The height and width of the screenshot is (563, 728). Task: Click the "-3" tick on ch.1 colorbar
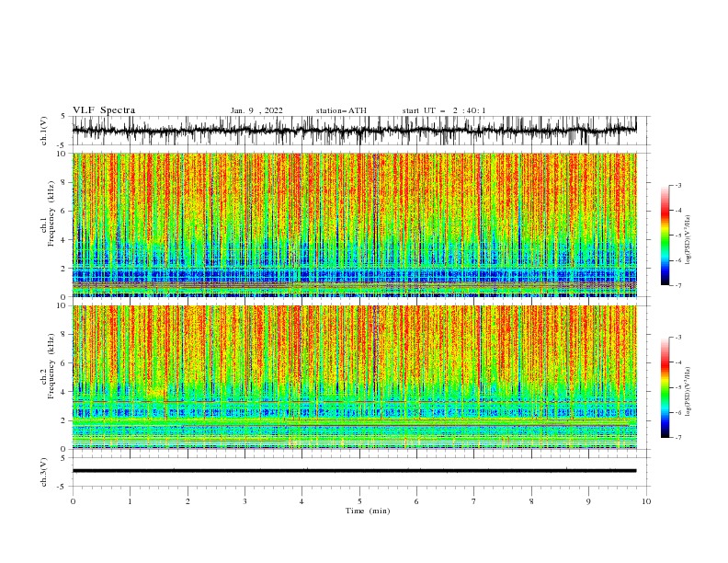click(677, 185)
